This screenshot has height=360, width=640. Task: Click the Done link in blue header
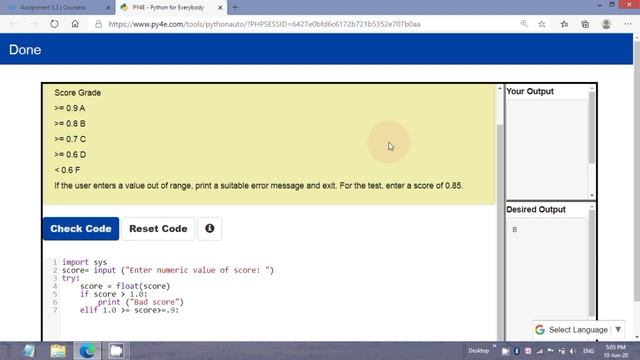point(25,50)
